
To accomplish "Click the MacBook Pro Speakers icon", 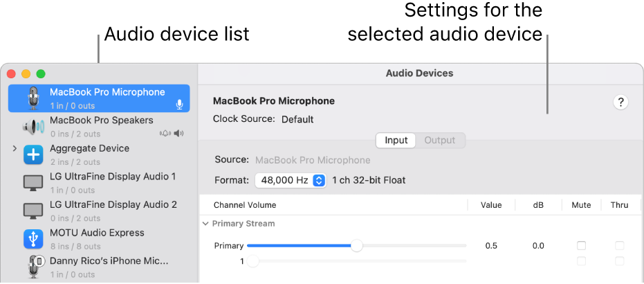I will [33, 127].
